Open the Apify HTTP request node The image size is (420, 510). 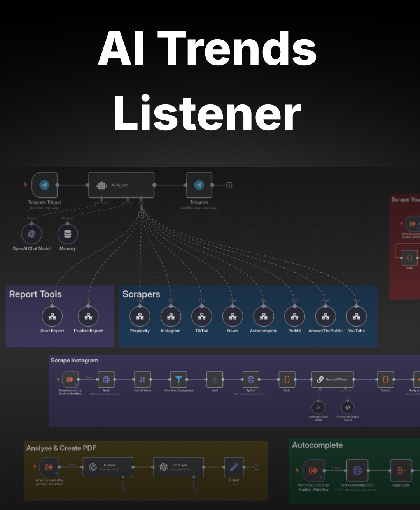[106, 380]
